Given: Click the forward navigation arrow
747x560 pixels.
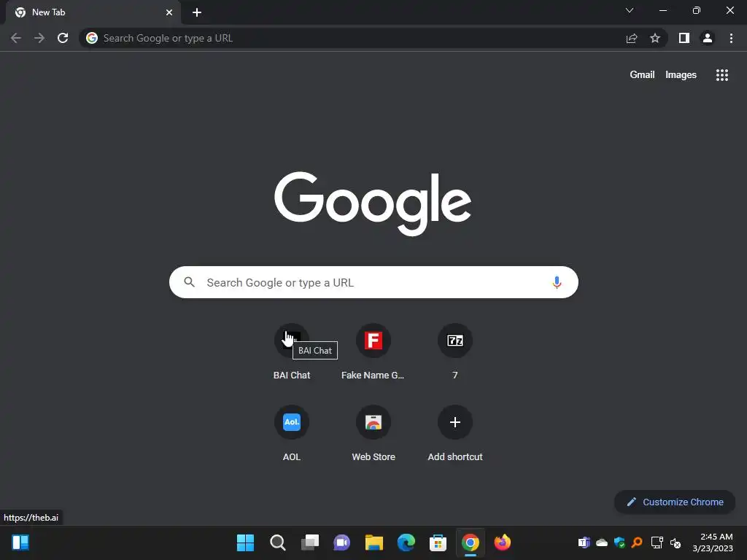Looking at the screenshot, I should pyautogui.click(x=39, y=38).
